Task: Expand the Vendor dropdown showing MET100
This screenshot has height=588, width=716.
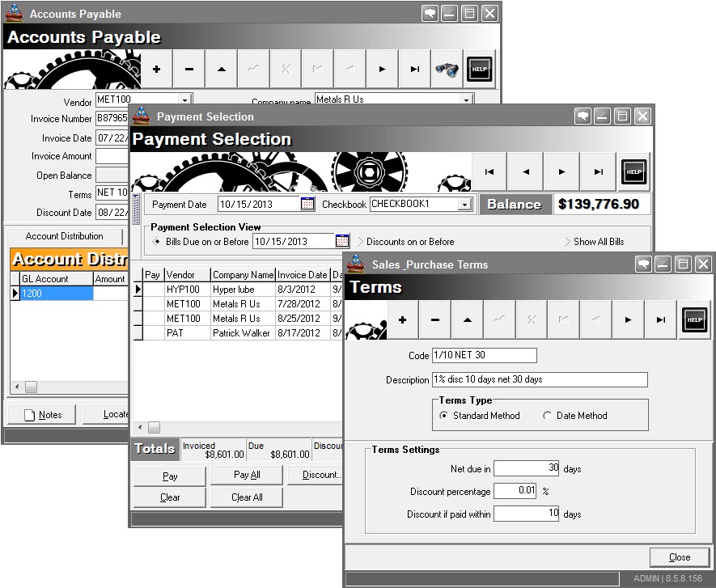Action: pos(184,98)
